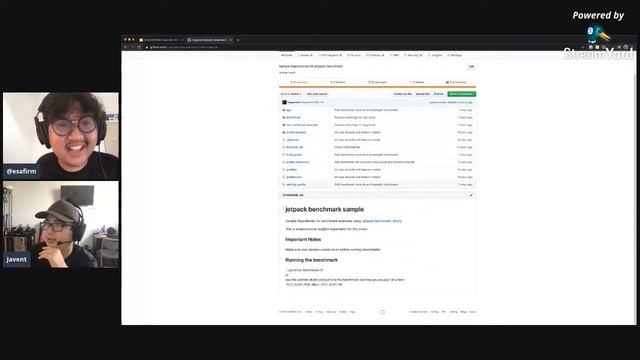The width and height of the screenshot is (640, 360).
Task: Open the README.md file in file list
Action: tap(294, 147)
